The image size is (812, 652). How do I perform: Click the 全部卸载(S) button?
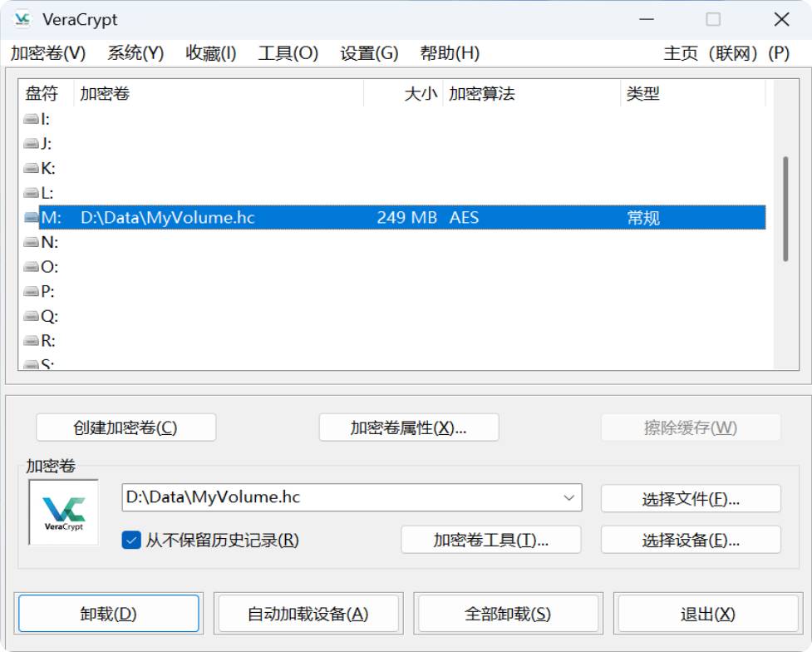[x=507, y=614]
